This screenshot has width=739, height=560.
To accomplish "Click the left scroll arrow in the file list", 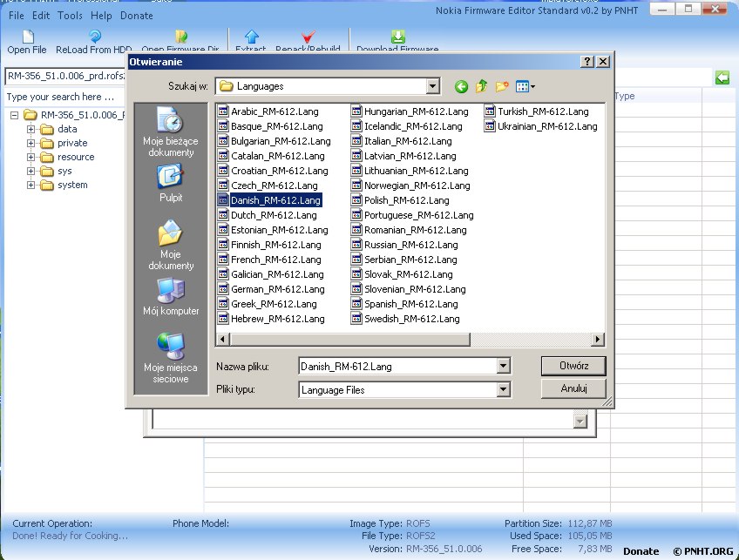I will [x=223, y=339].
